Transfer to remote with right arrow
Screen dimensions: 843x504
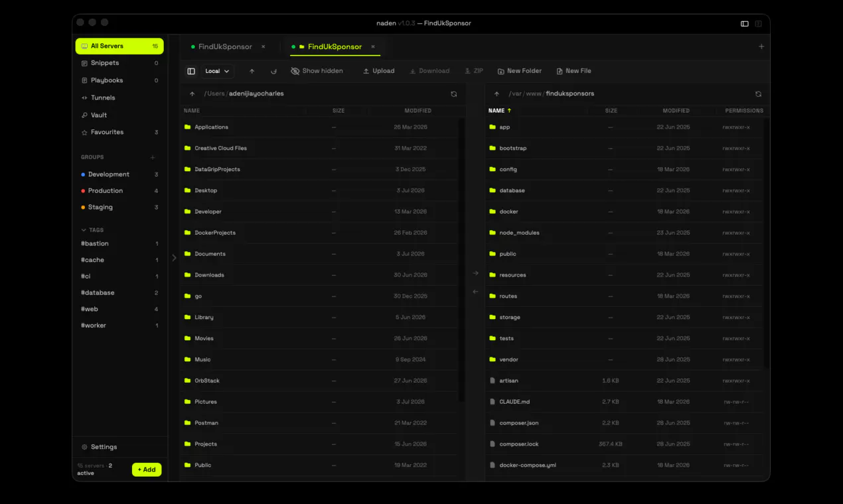coord(475,273)
